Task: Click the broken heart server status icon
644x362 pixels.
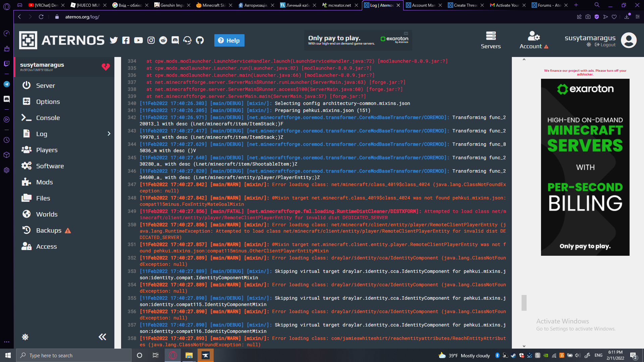Action: pos(106,67)
